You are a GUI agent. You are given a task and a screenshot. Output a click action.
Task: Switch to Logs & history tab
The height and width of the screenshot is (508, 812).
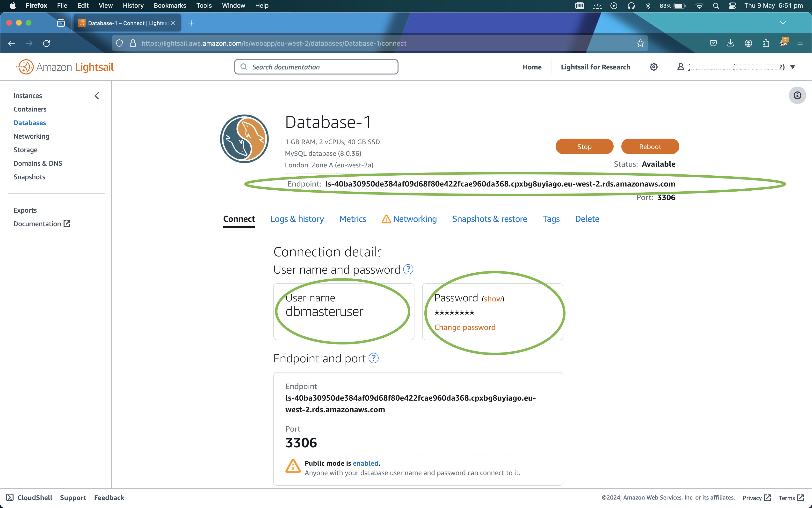297,219
